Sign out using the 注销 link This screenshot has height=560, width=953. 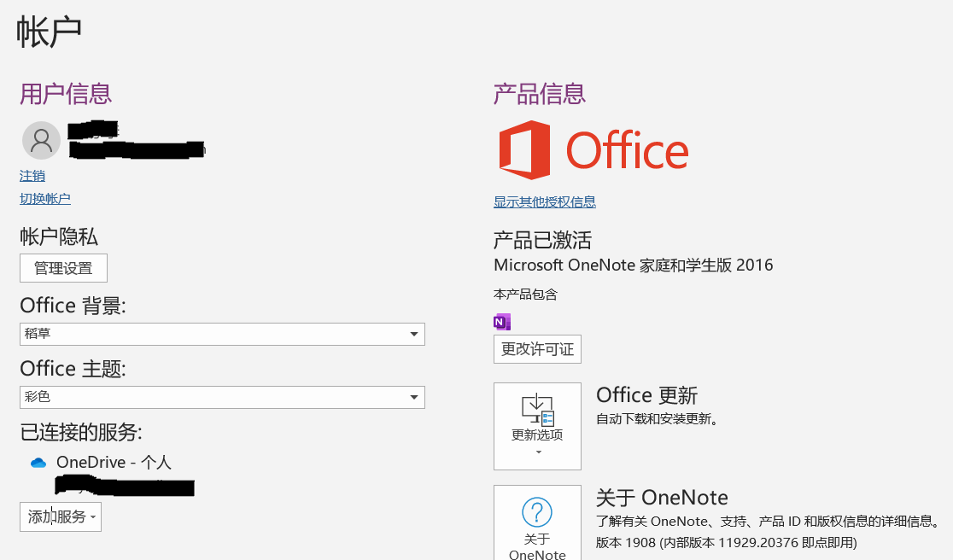[x=32, y=175]
